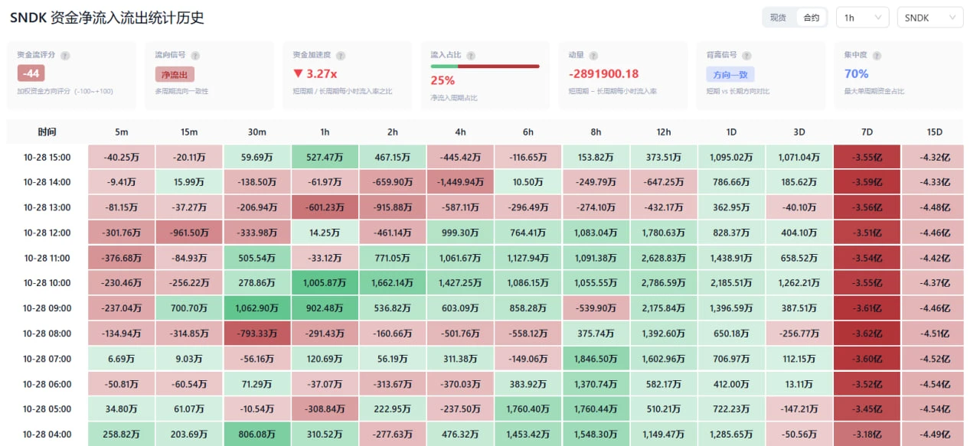The width and height of the screenshot is (980, 446).
Task: Click the -3.62亿 cell in 7D column
Action: 867,334
